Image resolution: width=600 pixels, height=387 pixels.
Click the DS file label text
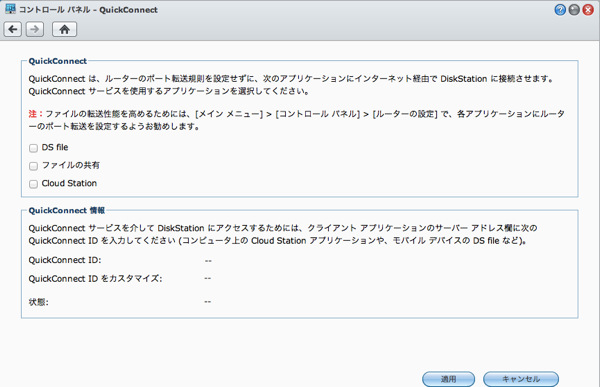point(55,147)
